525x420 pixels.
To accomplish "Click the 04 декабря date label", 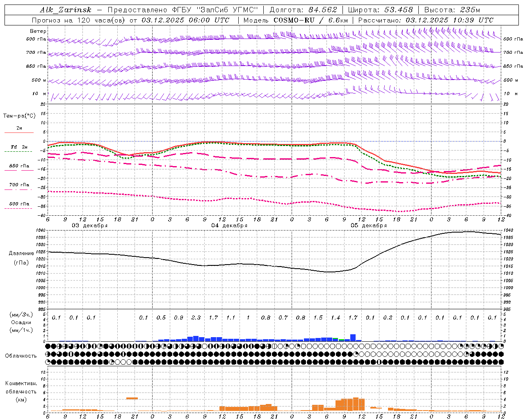I will click(x=229, y=225).
